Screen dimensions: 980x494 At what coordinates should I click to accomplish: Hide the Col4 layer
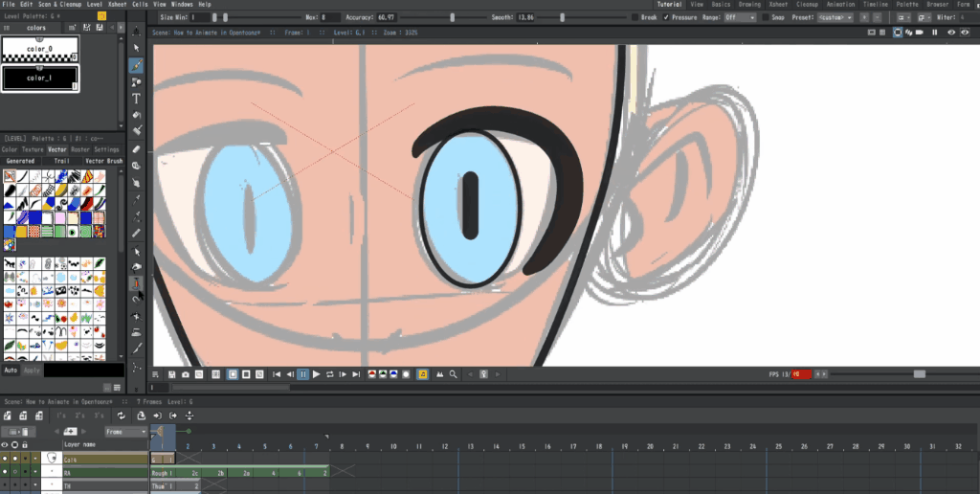6,460
